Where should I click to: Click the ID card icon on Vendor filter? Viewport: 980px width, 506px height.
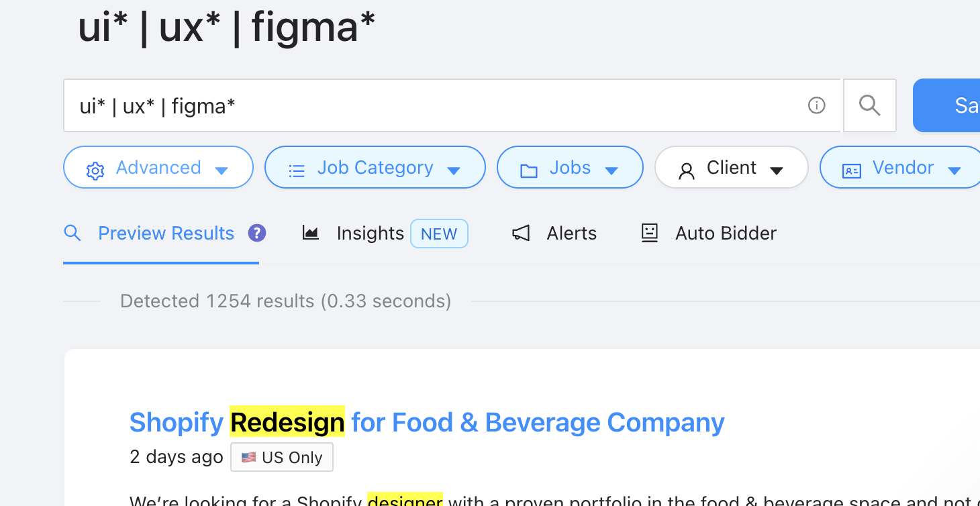(x=851, y=170)
